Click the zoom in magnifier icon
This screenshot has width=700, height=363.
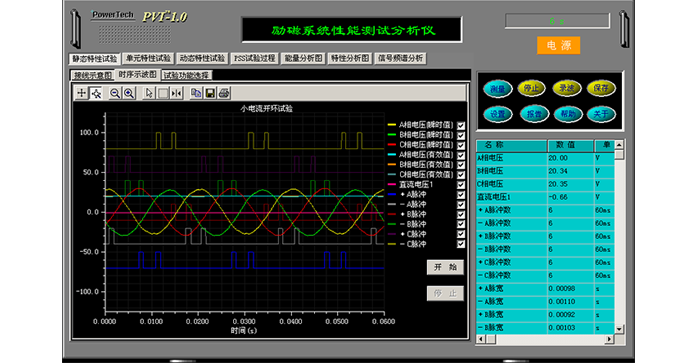coord(129,93)
